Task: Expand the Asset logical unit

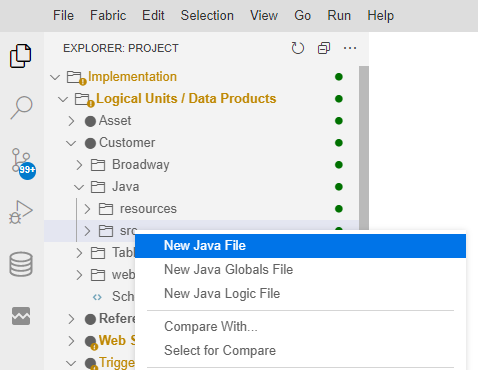Action: (x=71, y=121)
